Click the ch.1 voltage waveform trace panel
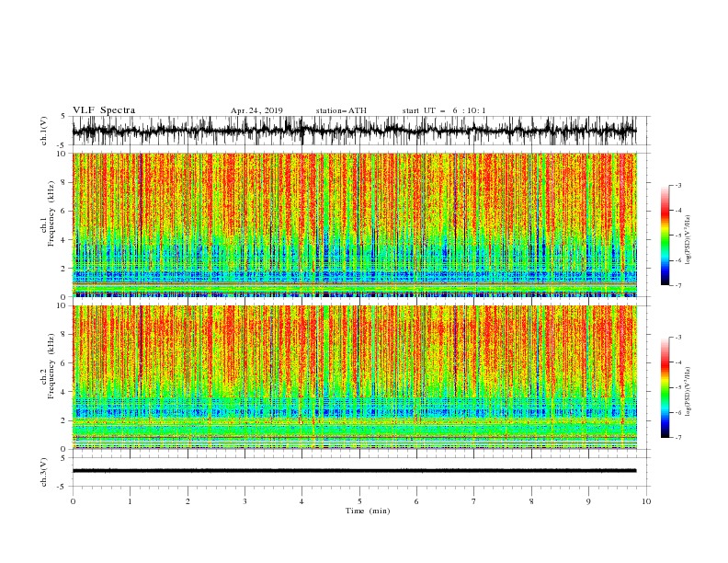This screenshot has height=563, width=728. 360,131
